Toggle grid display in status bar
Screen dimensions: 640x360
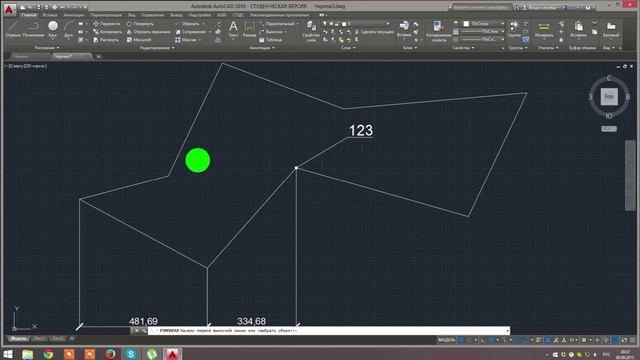pyautogui.click(x=461, y=340)
